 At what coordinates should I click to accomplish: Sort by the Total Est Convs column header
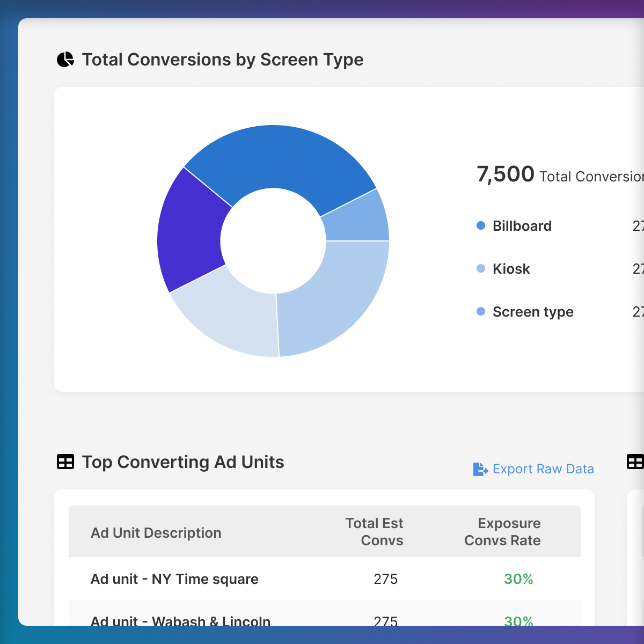tap(375, 532)
